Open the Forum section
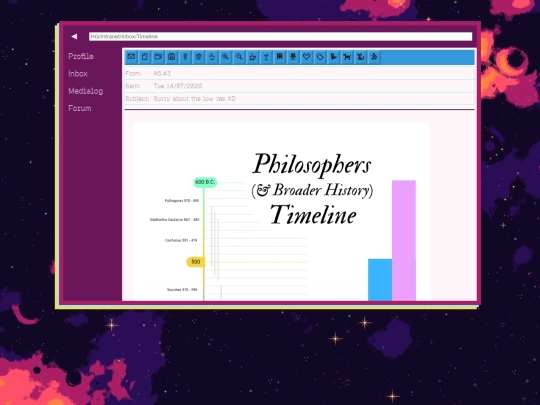The width and height of the screenshot is (540, 405). [80, 108]
